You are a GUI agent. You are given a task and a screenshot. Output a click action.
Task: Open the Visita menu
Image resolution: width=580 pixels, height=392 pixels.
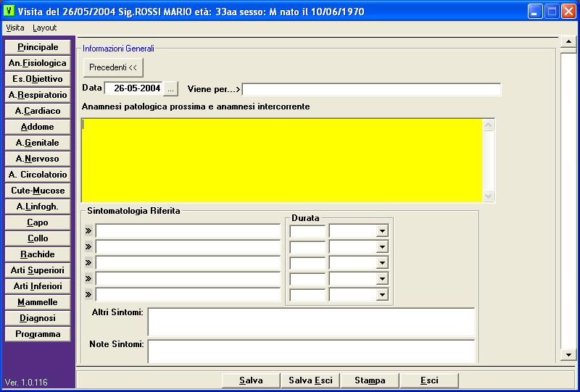coord(14,28)
